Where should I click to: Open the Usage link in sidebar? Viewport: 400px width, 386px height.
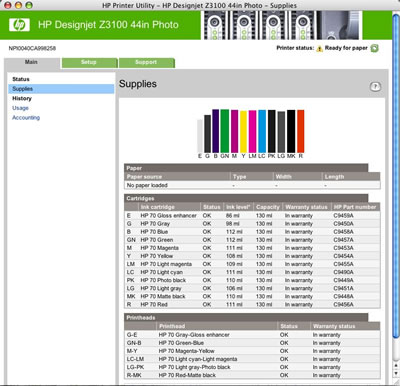(x=20, y=108)
